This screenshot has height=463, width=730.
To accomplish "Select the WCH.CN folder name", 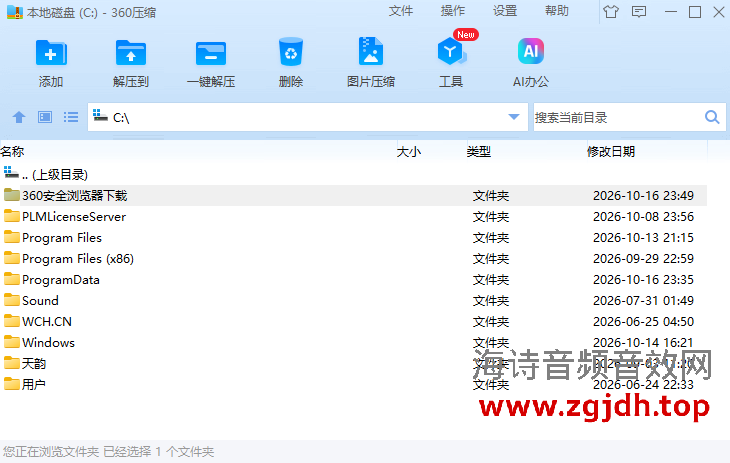I will click(x=47, y=321).
